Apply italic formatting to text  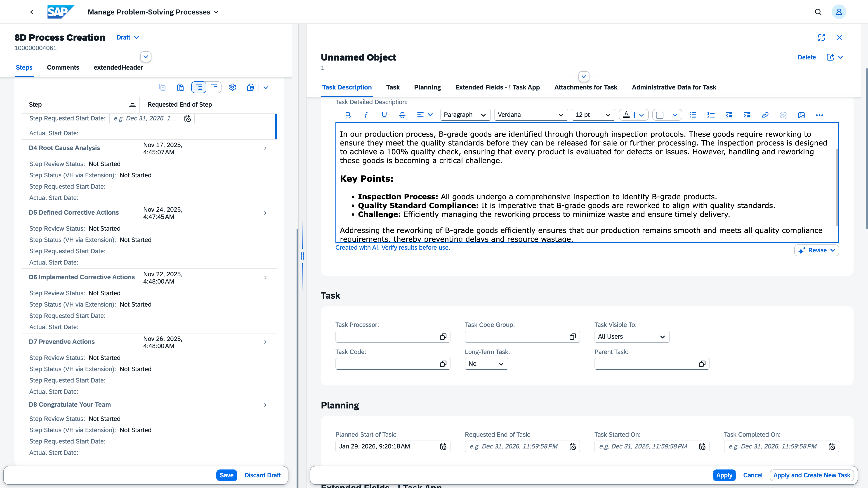pyautogui.click(x=366, y=115)
